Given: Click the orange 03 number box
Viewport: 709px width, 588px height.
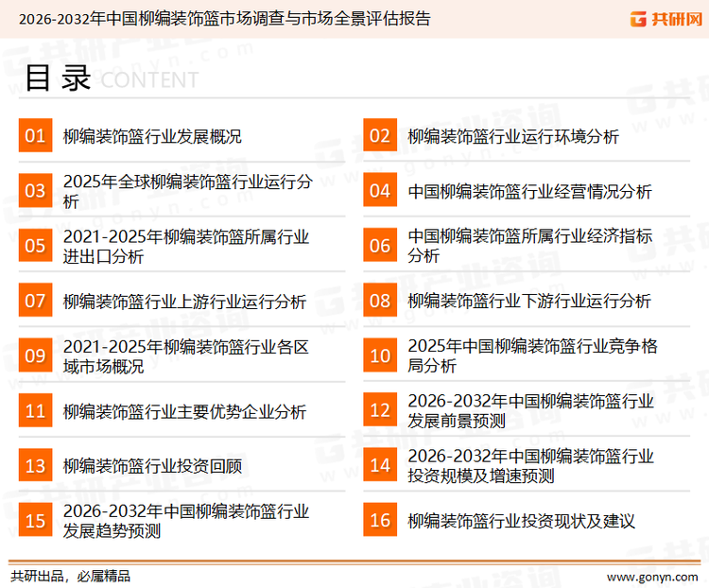Looking at the screenshot, I should pos(35,190).
